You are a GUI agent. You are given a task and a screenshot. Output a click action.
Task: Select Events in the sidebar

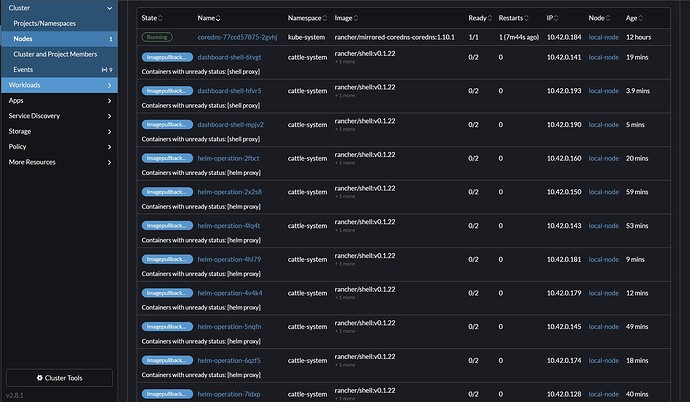[x=24, y=69]
